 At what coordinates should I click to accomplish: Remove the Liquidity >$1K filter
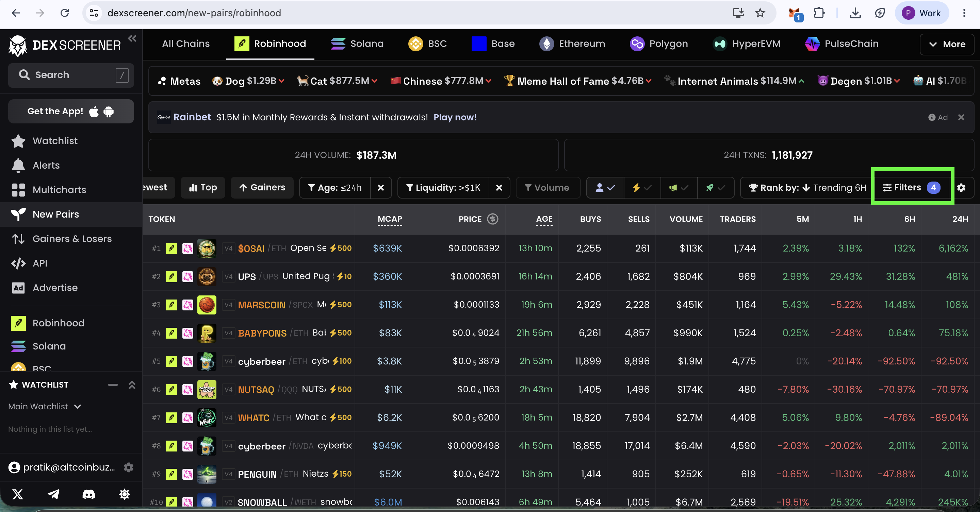pyautogui.click(x=499, y=187)
